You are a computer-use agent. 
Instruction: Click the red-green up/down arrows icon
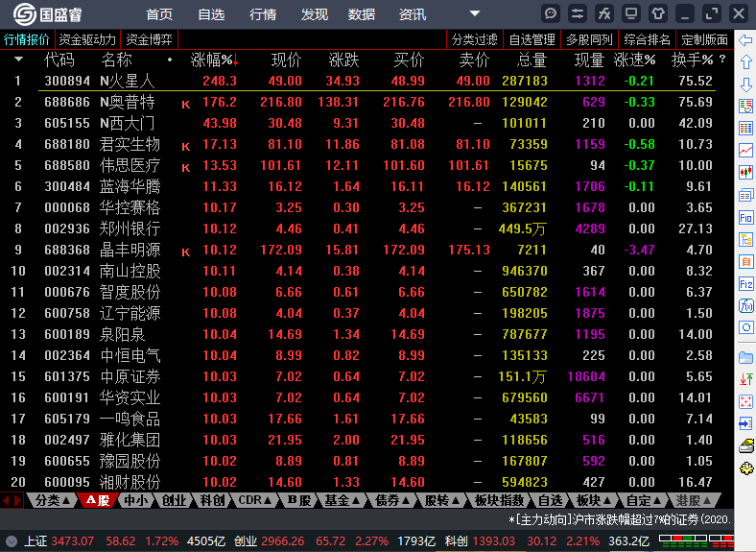pyautogui.click(x=745, y=379)
